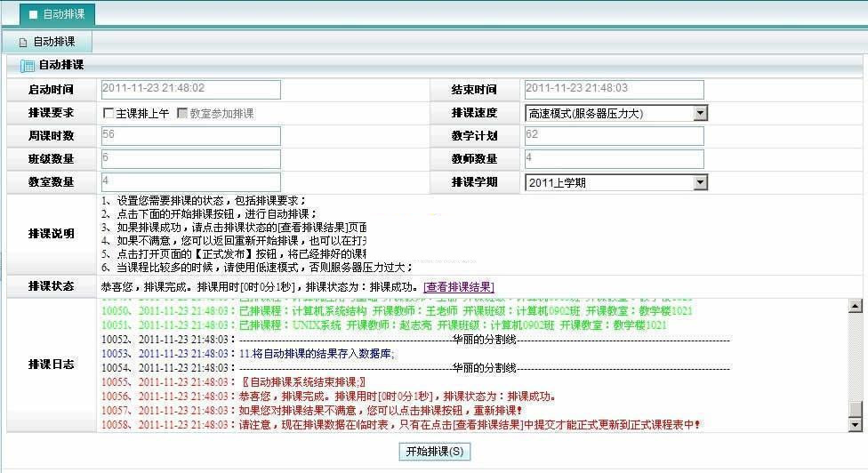This screenshot has width=868, height=473.
Task: Click the 教室数量 input field
Action: [191, 182]
